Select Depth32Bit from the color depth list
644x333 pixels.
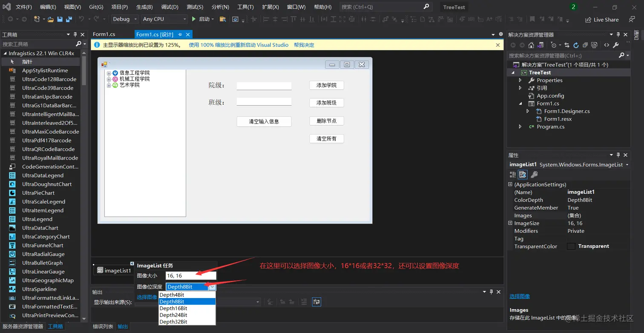coord(173,322)
